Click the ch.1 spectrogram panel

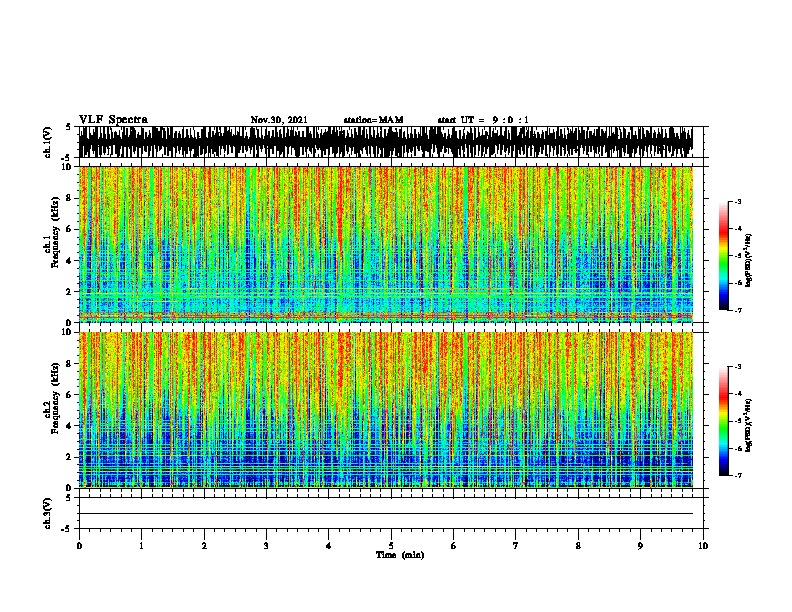point(386,244)
